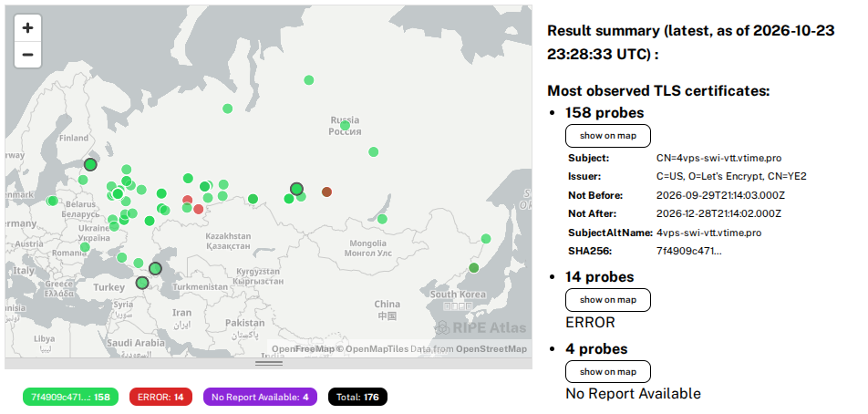Image resolution: width=868 pixels, height=414 pixels.
Task: Click the ERROR text under 14 probes
Action: [590, 323]
